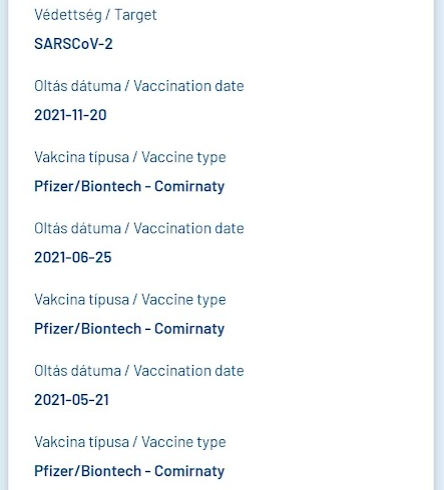Click the word 'Target' in the top label

pos(135,15)
